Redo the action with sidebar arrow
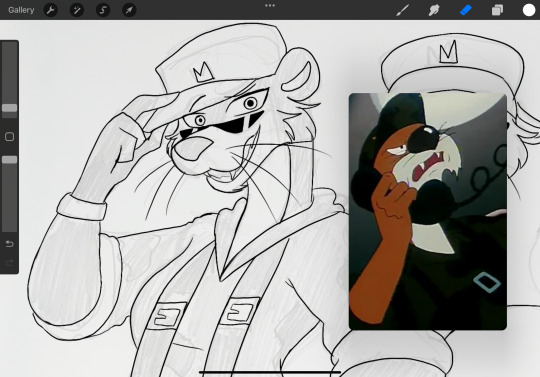Screen dimensions: 540x377 pyautogui.click(x=9, y=263)
